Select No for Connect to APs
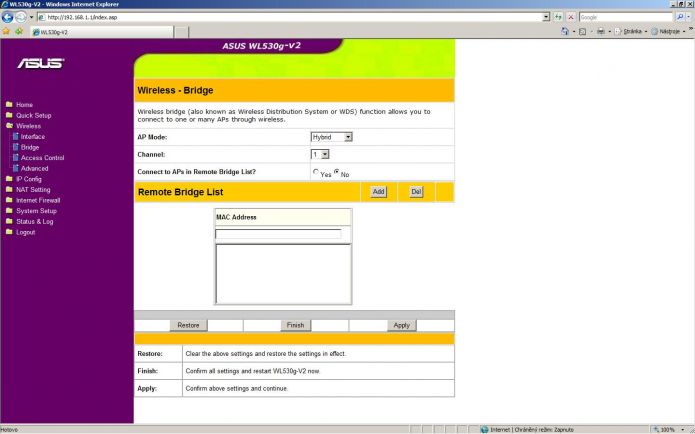The height and width of the screenshot is (434, 695). pos(336,172)
